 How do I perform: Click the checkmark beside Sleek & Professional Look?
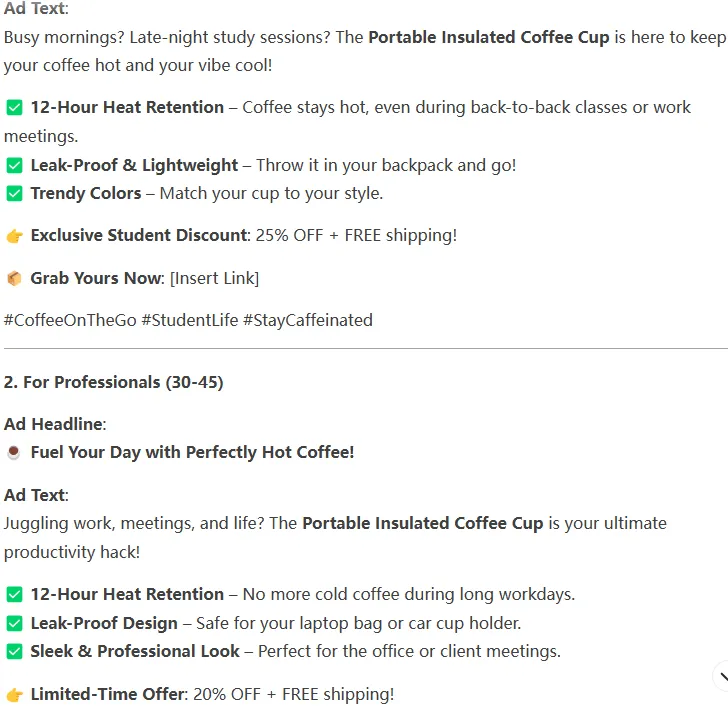[x=14, y=652]
